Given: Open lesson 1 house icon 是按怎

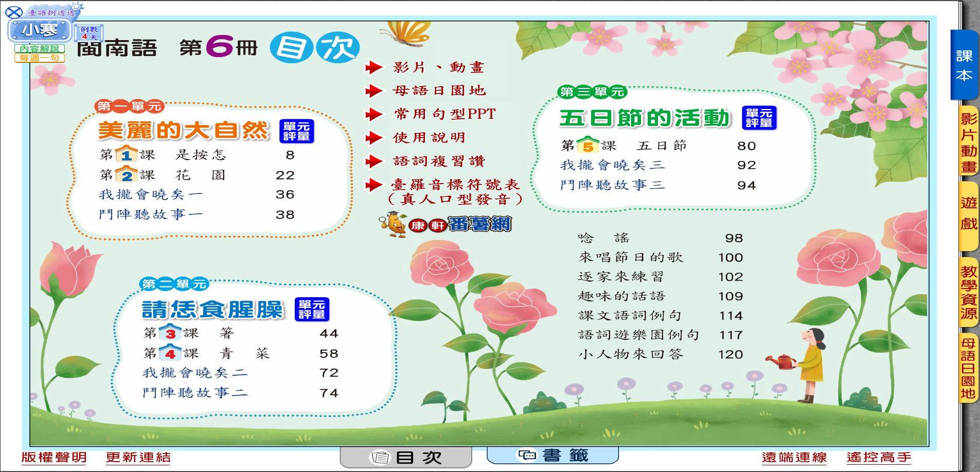Looking at the screenshot, I should [126, 154].
